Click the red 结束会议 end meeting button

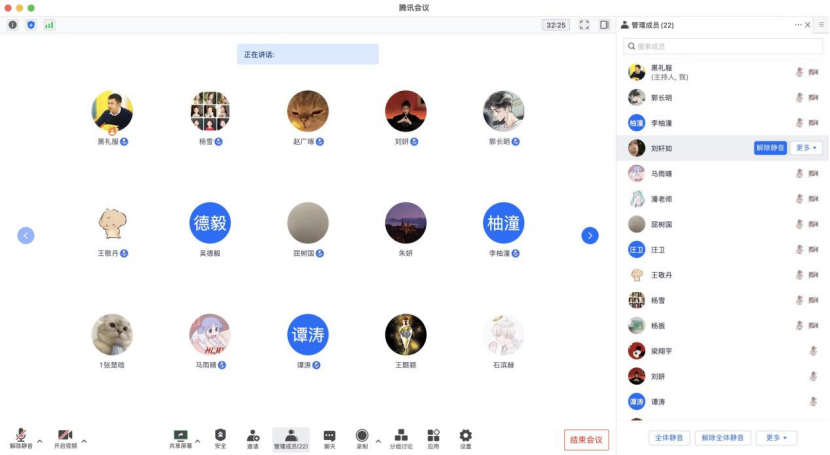point(586,440)
